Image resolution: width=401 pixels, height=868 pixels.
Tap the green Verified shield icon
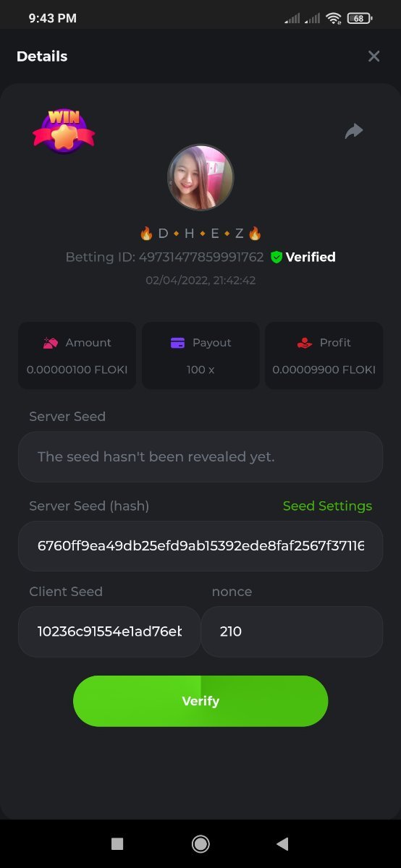276,257
